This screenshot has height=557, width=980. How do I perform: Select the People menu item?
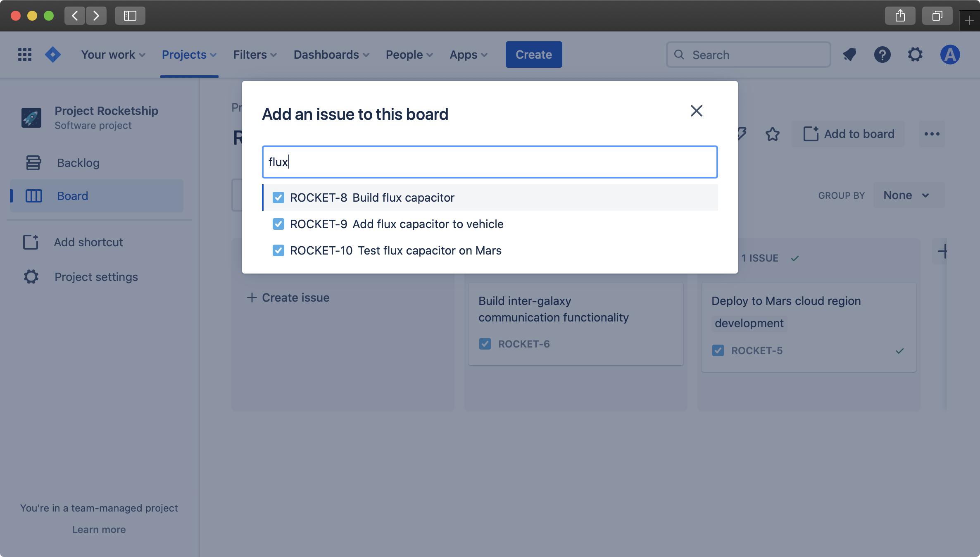point(409,54)
